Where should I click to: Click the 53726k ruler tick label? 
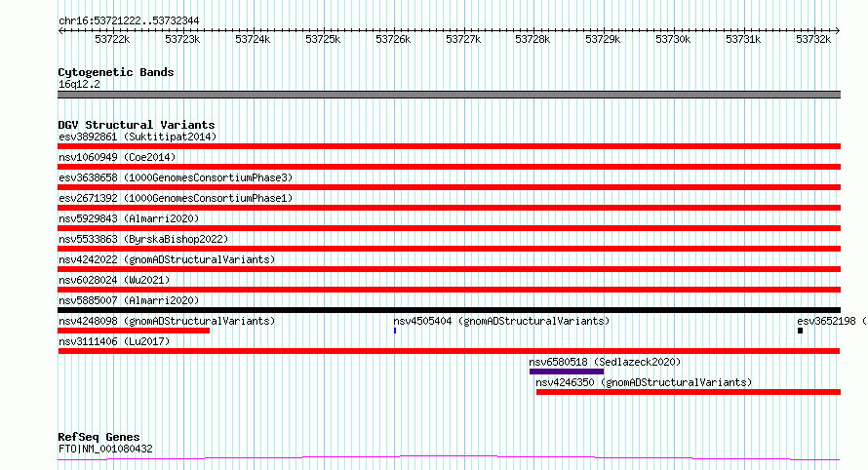click(393, 39)
